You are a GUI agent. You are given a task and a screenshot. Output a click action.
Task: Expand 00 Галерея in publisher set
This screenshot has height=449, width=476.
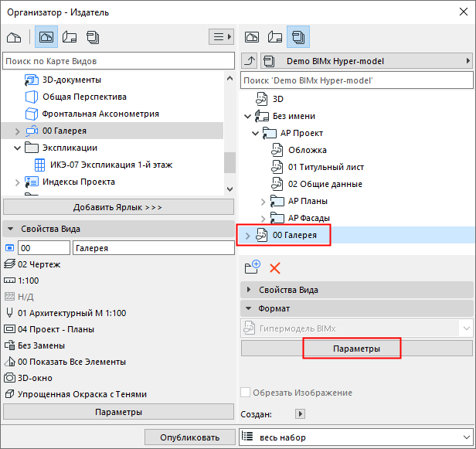(x=248, y=236)
